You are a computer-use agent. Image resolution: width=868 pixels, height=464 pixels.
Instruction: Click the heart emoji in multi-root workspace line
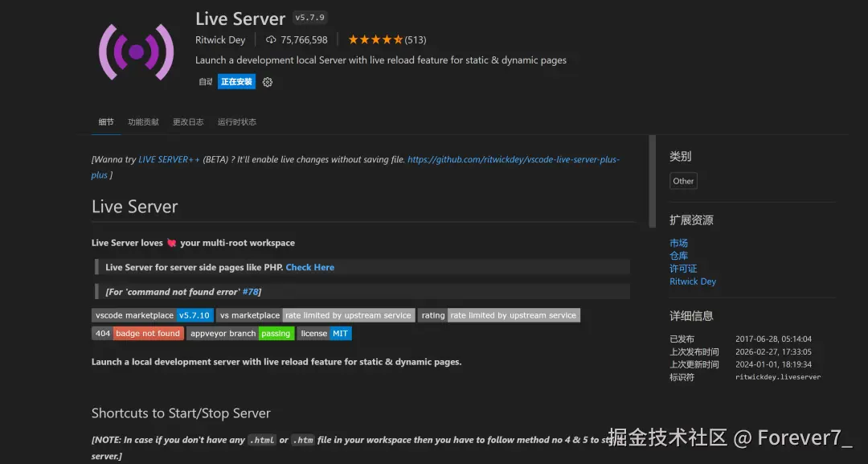(x=172, y=243)
